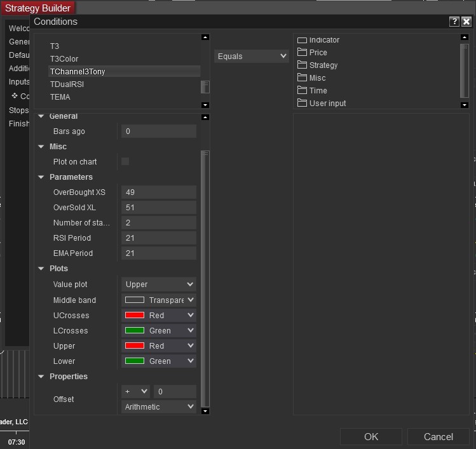The height and width of the screenshot is (449, 476).
Task: Toggle the Plot on chart checkbox
Action: pos(125,161)
